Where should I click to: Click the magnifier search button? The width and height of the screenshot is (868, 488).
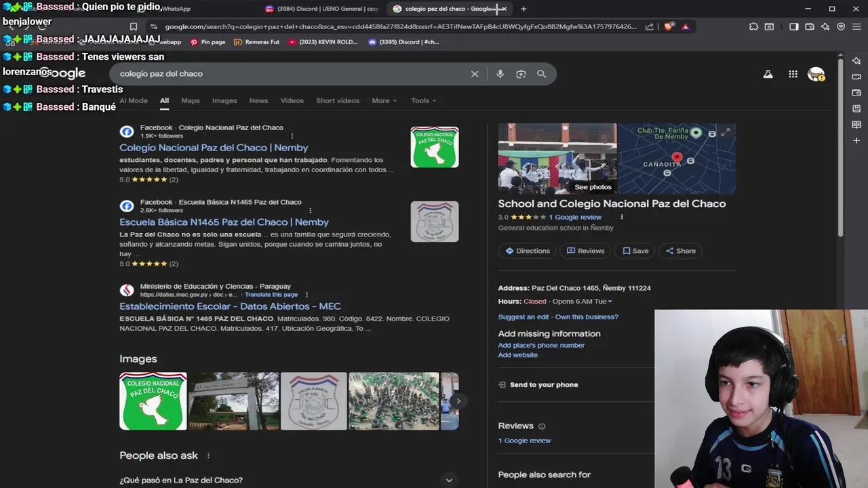pos(541,74)
